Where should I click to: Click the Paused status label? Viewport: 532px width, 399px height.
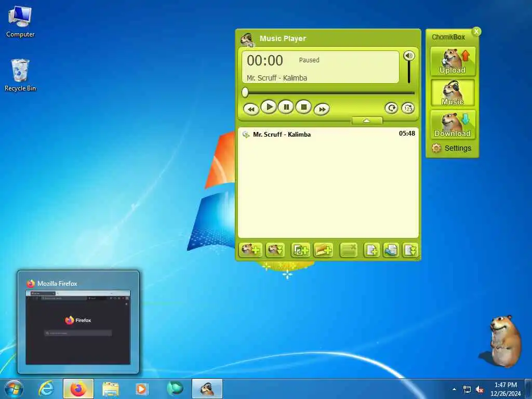pyautogui.click(x=309, y=60)
